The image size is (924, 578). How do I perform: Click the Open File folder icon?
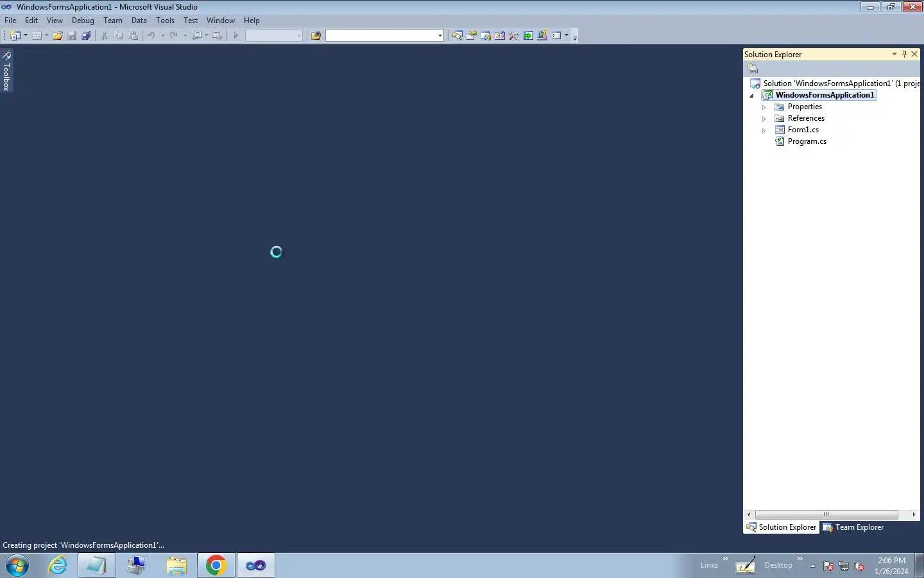click(x=58, y=35)
